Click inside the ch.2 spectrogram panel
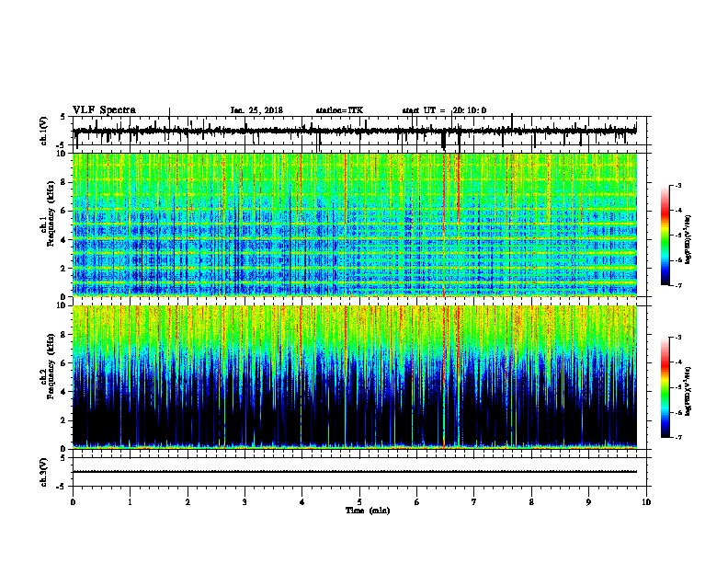This screenshot has width=728, height=563. (x=355, y=377)
